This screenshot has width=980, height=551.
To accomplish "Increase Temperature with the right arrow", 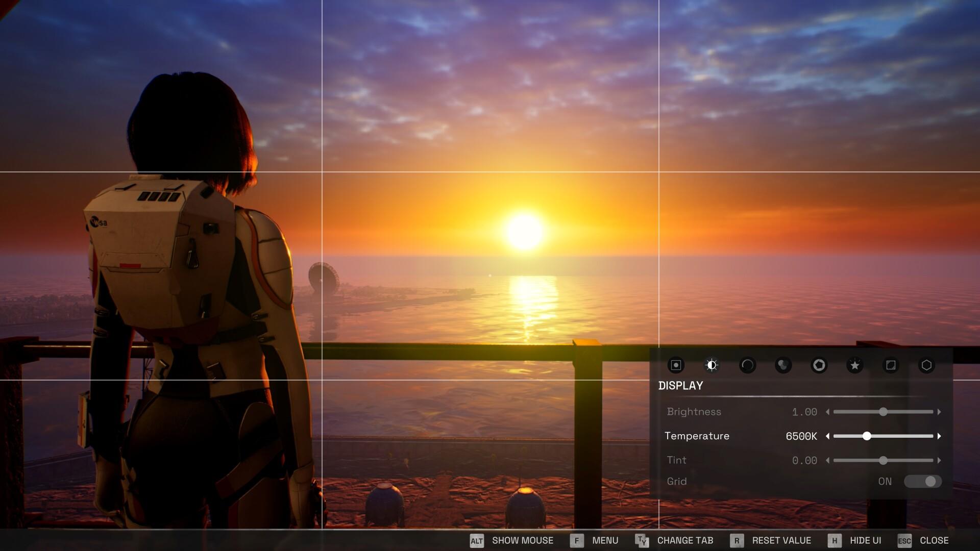I will point(940,436).
